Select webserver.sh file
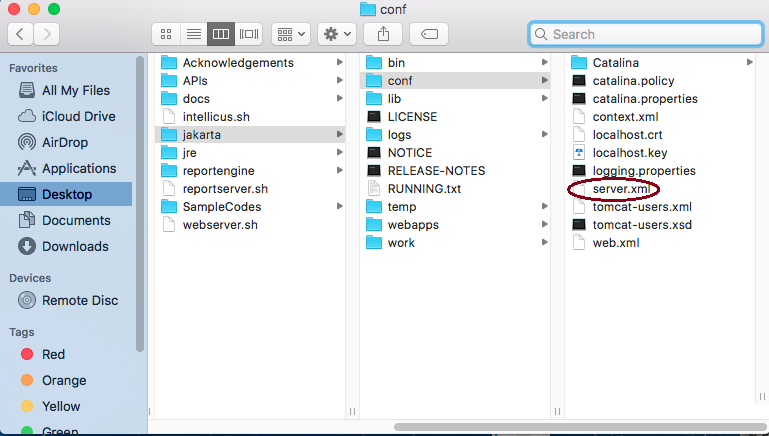The height and width of the screenshot is (436, 769). point(250,225)
